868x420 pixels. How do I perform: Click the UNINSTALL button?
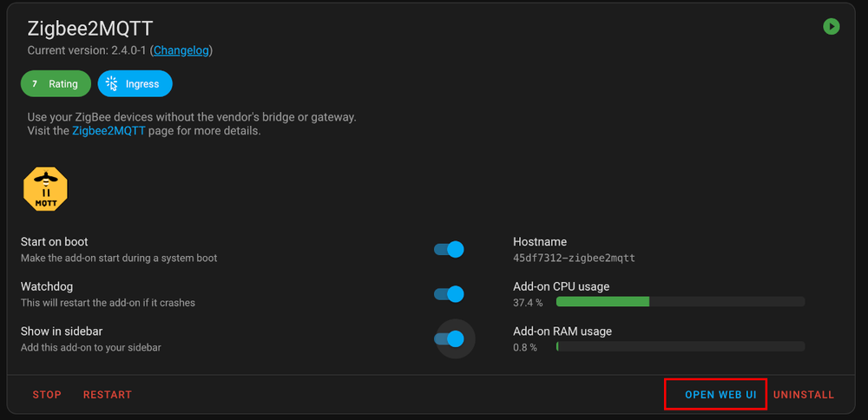pyautogui.click(x=803, y=395)
